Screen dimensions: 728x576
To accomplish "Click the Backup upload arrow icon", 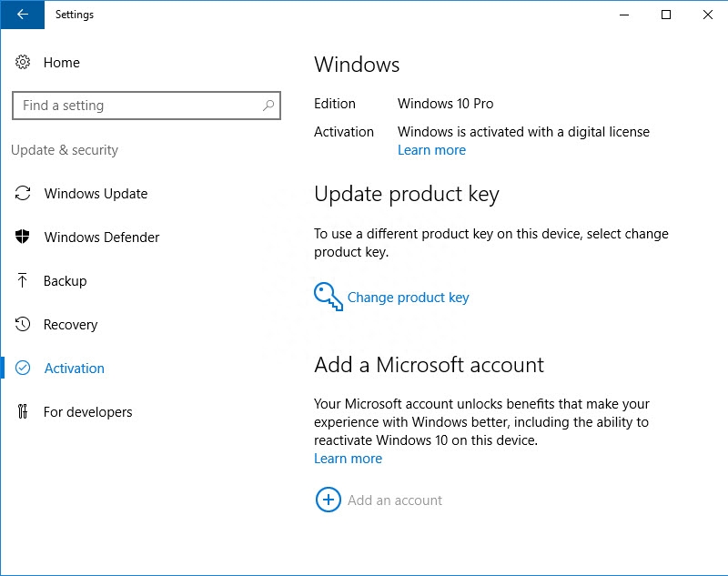I will point(25,280).
